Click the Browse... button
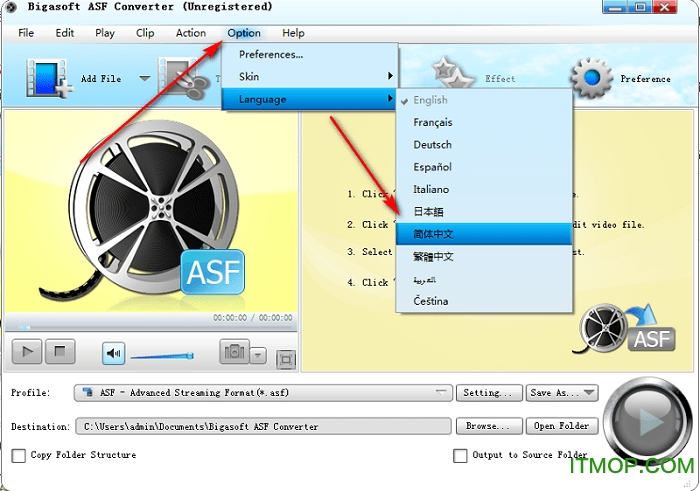 (488, 426)
